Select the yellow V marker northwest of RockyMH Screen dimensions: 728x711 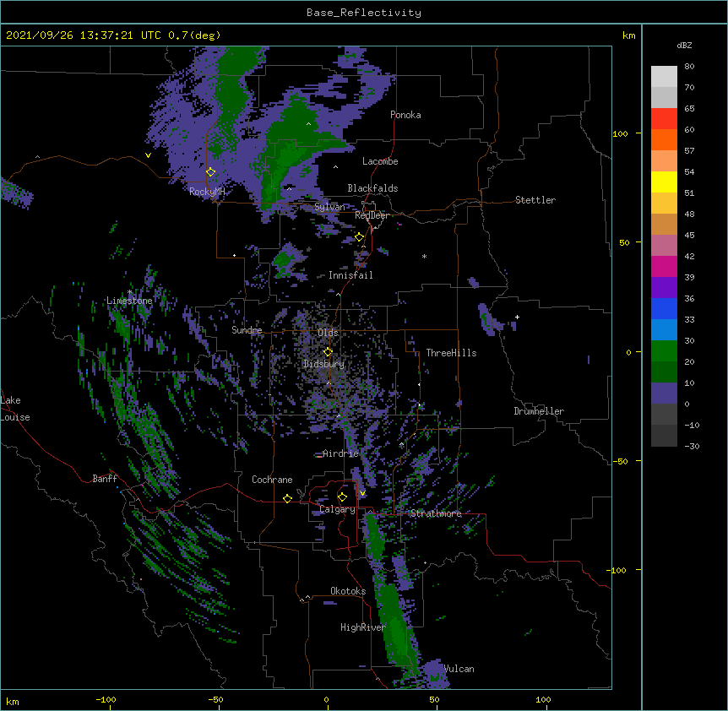(148, 155)
